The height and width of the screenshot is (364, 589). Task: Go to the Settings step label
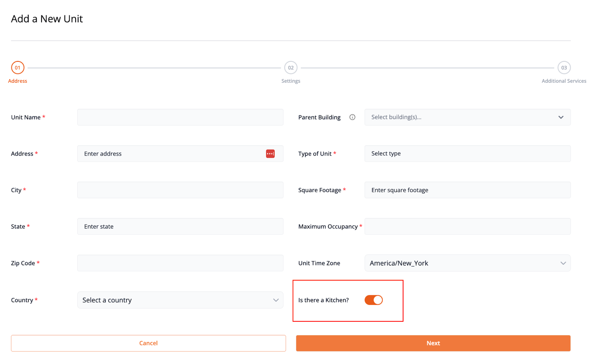pos(291,81)
